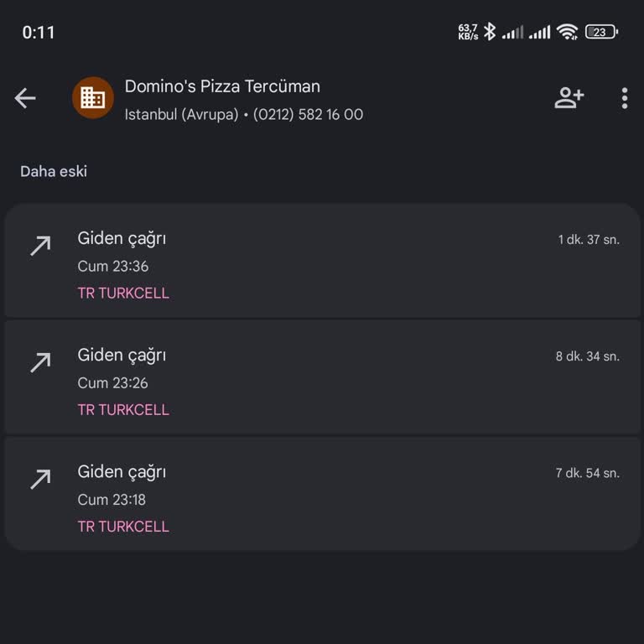Tap the Domino's Pizza Tercüman title
The image size is (644, 644).
pyautogui.click(x=222, y=86)
